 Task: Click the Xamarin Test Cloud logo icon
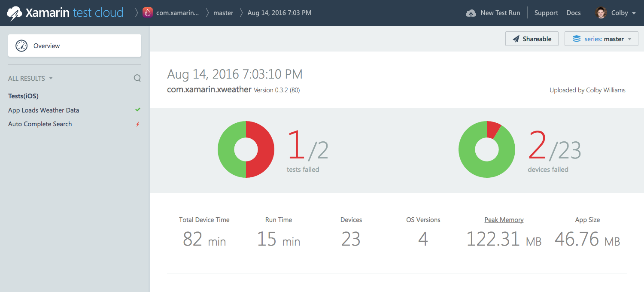pos(15,13)
